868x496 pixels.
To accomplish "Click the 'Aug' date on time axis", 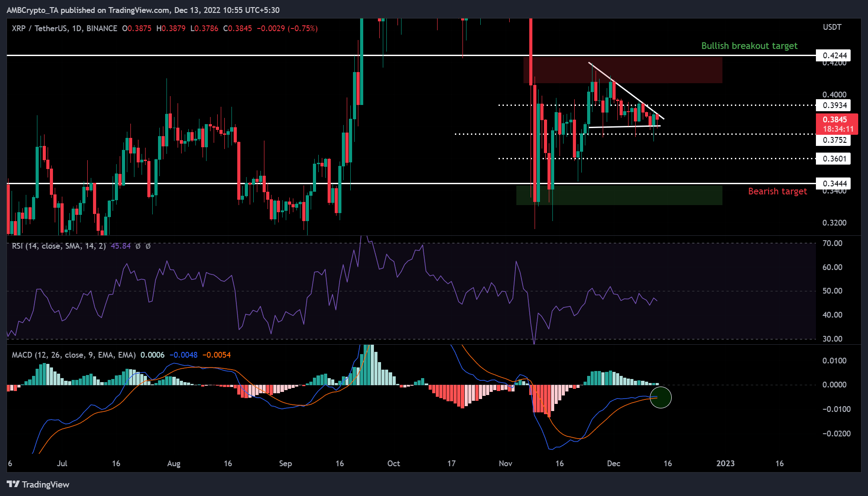I will [x=174, y=464].
